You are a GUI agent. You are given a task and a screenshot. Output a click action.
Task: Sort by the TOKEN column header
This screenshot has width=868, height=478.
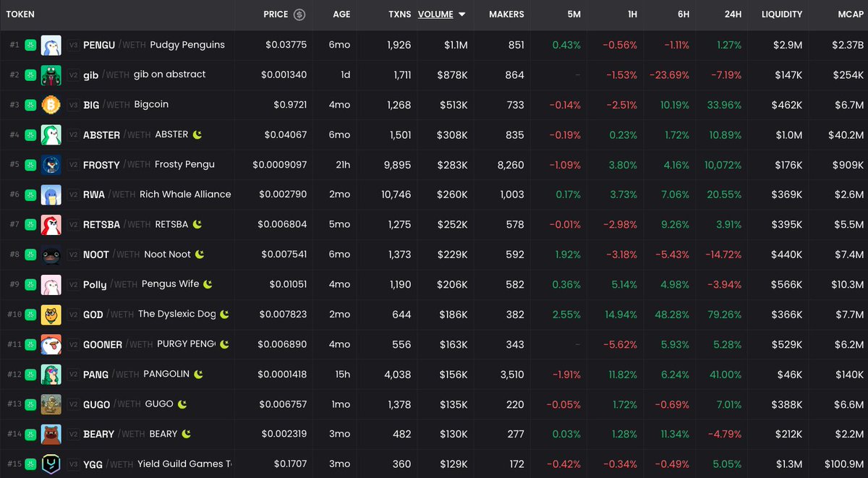(x=20, y=14)
